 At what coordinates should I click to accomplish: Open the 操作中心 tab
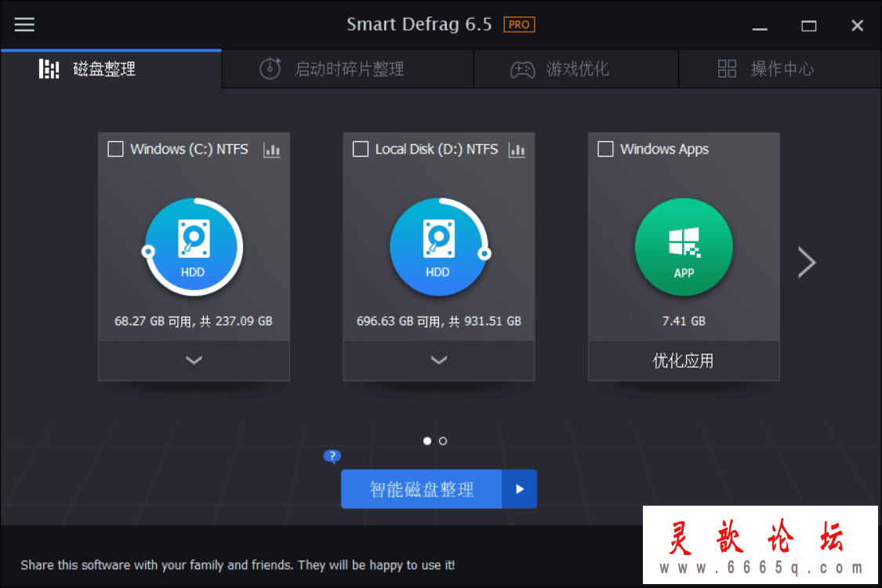[779, 69]
